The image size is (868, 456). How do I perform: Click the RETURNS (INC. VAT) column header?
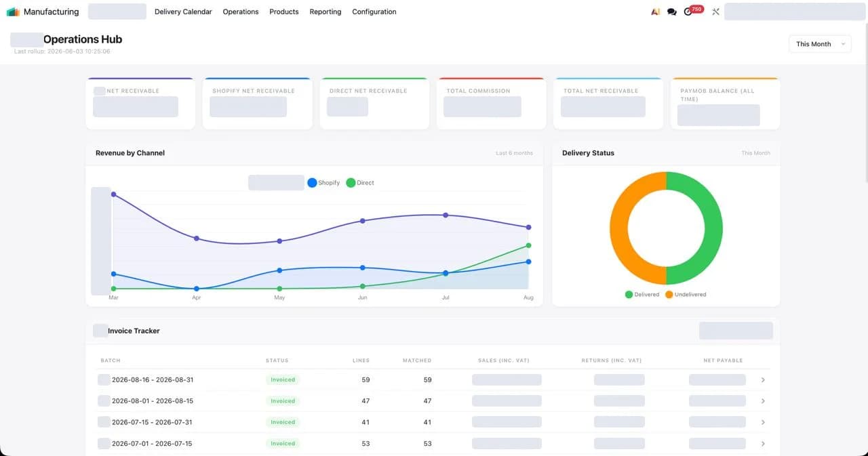pyautogui.click(x=611, y=360)
